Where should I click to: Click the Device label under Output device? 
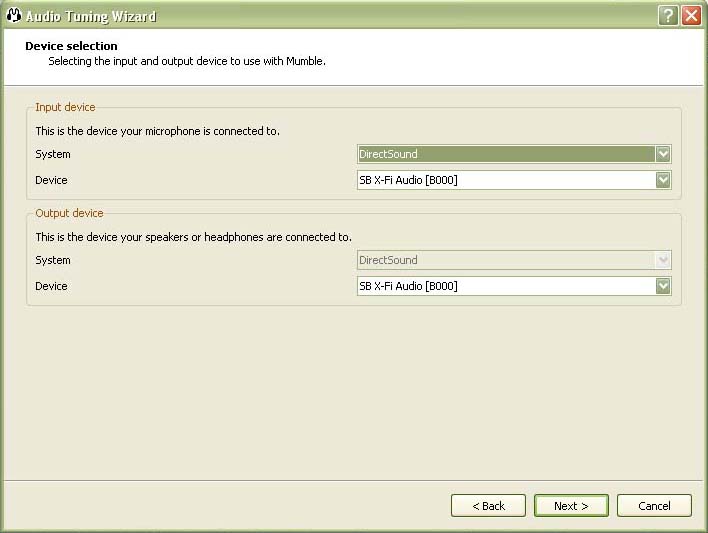(51, 286)
